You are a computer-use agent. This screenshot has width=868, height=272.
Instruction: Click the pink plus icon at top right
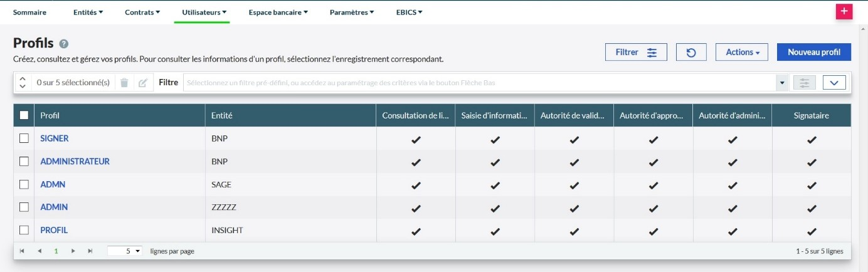coord(844,12)
